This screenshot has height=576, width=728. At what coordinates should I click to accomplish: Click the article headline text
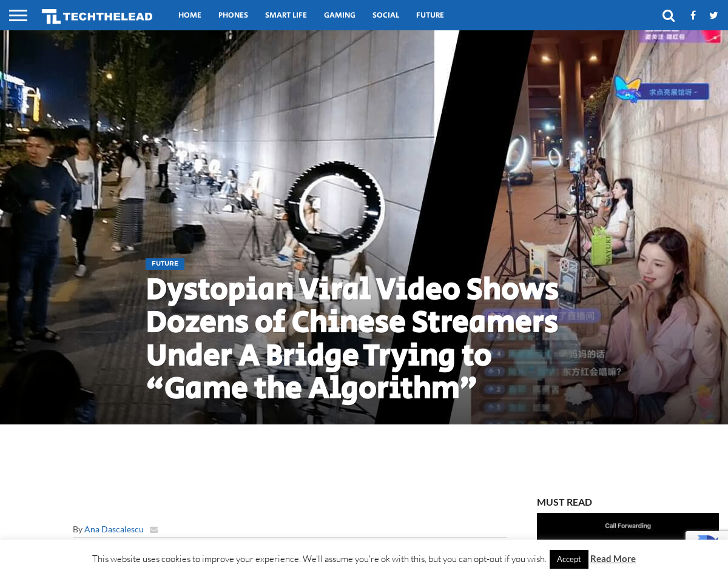(x=352, y=339)
